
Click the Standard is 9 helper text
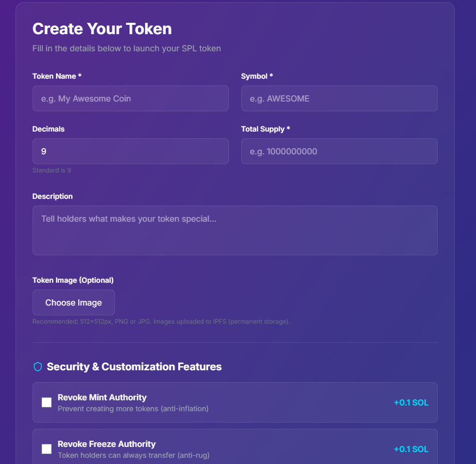pyautogui.click(x=51, y=170)
